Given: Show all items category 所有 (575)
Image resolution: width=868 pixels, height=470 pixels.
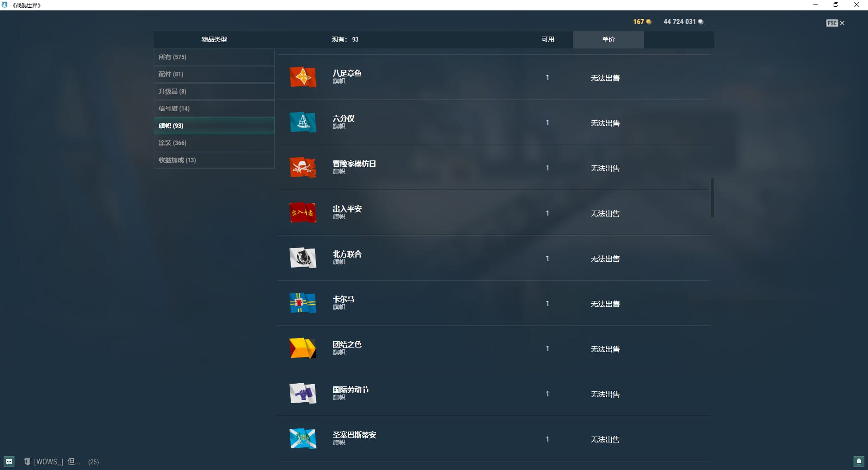Looking at the screenshot, I should point(214,57).
